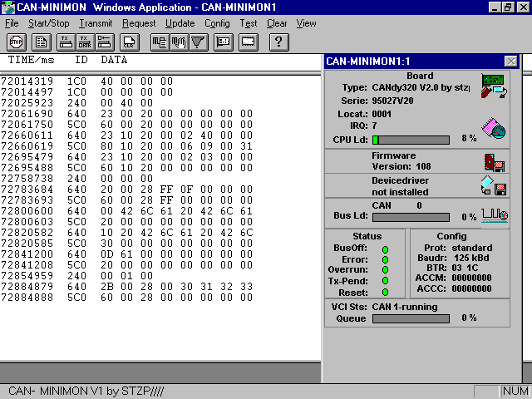532x399 pixels.
Task: Click the receive arrow message icon
Action: coord(104,42)
